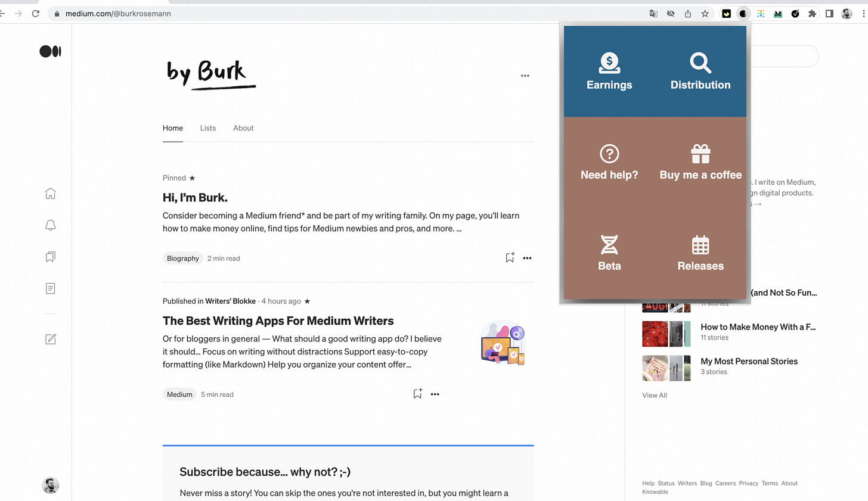Image resolution: width=868 pixels, height=501 pixels.
Task: Open the Writers' Blokke publication link
Action: click(230, 301)
